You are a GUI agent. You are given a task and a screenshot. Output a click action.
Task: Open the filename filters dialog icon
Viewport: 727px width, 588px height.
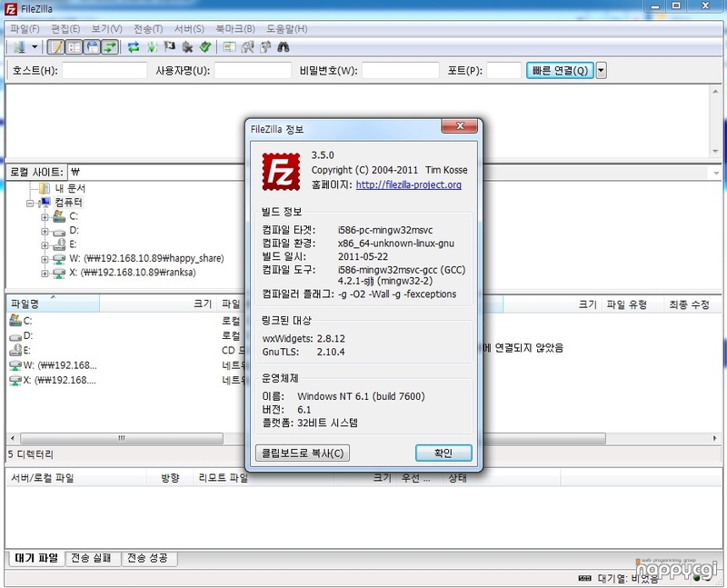pos(229,47)
